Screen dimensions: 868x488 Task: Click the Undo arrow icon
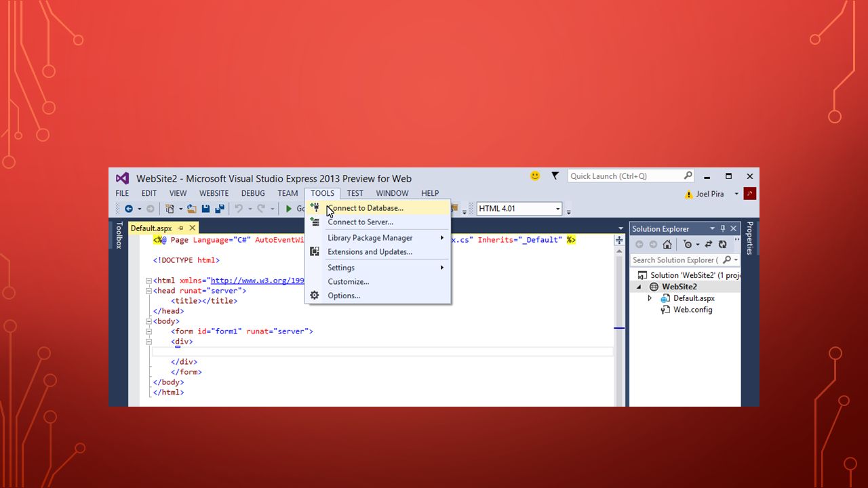point(239,209)
